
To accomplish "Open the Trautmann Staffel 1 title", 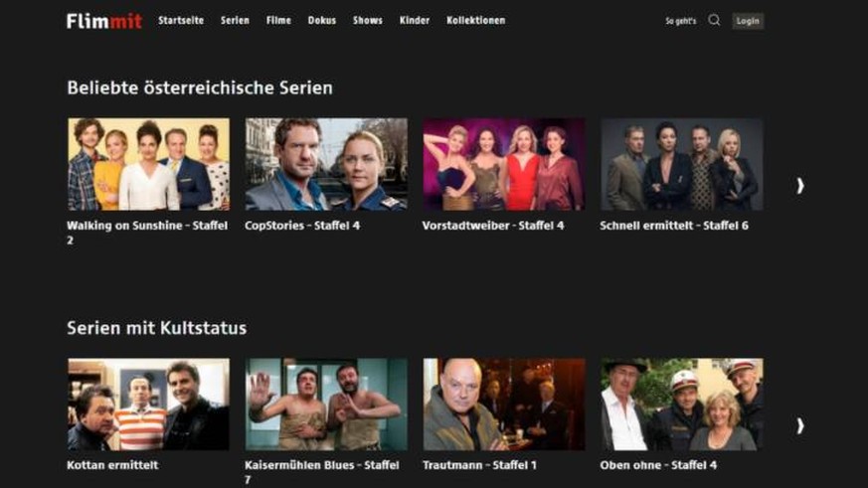I will click(479, 465).
